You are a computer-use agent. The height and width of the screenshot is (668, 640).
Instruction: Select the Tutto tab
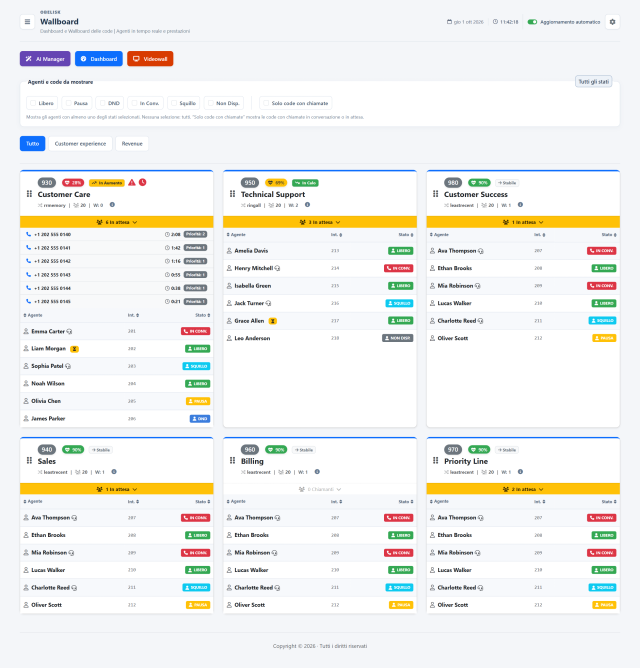pos(32,144)
